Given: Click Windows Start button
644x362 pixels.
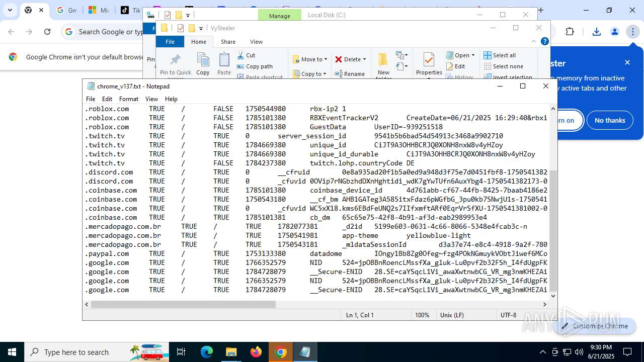Looking at the screenshot, I should [12, 352].
